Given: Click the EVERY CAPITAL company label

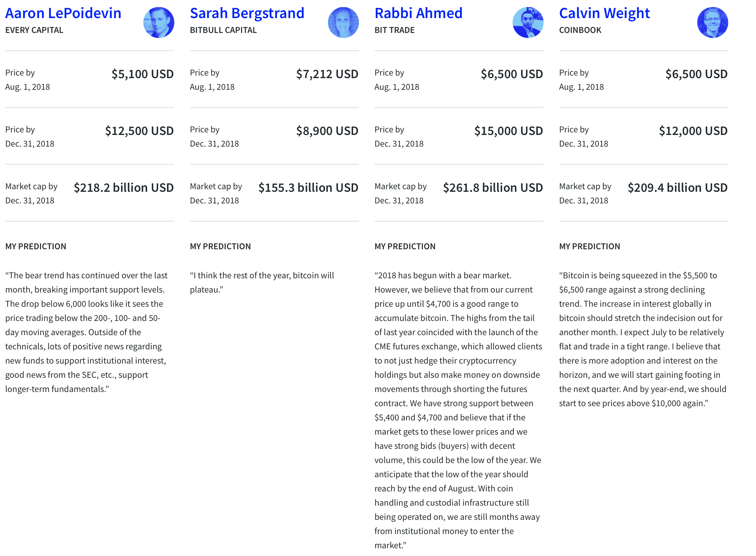Looking at the screenshot, I should click(x=34, y=30).
